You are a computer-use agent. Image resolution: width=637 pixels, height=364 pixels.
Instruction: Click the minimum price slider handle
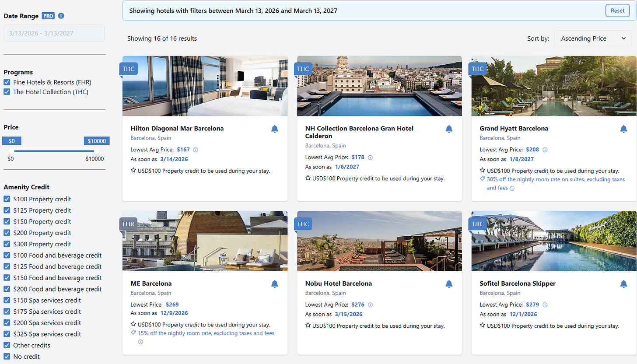pyautogui.click(x=11, y=151)
